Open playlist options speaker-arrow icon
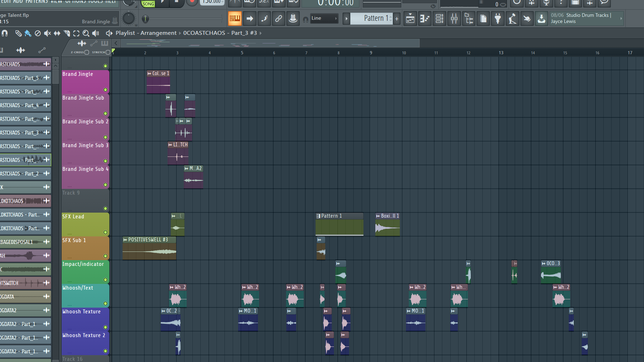Screen dimensions: 644x362 tap(109, 33)
